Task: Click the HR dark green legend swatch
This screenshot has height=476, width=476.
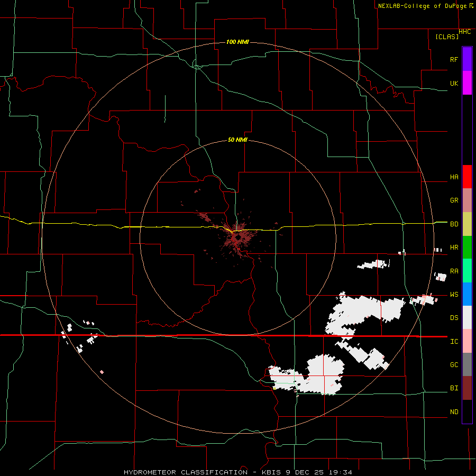Action: pos(467,248)
